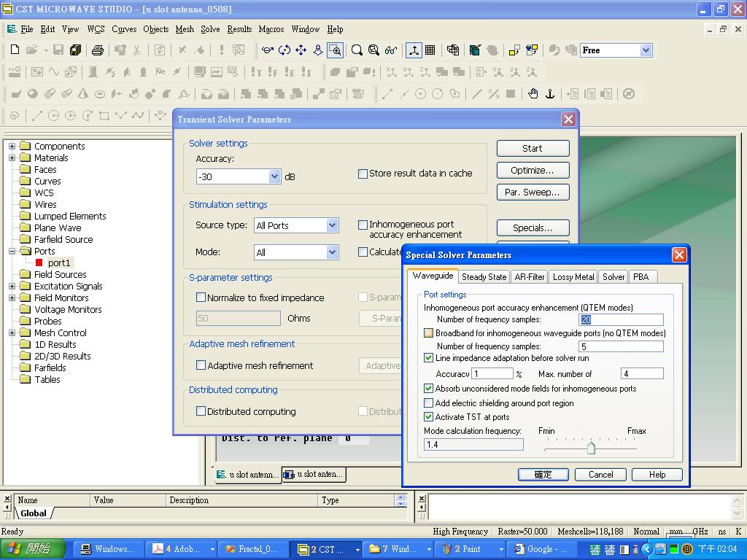Click the magnifier Zoom icon
The image size is (747, 560).
[x=357, y=50]
